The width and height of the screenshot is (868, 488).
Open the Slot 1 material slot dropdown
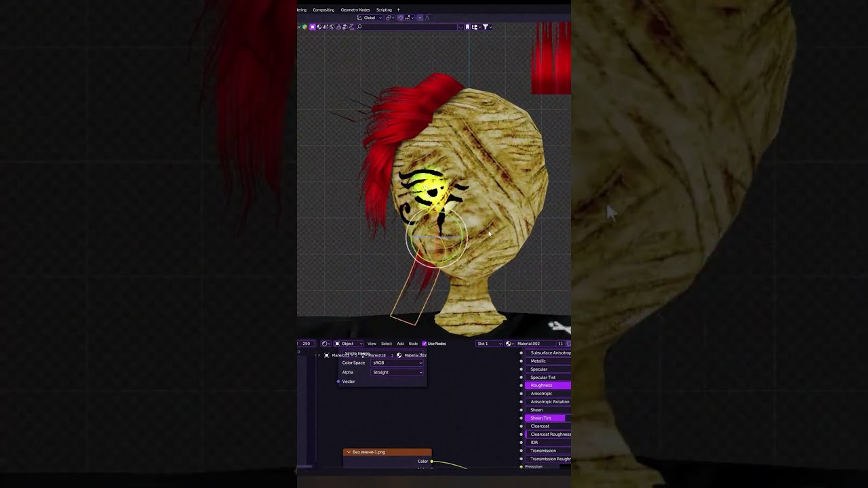click(489, 344)
